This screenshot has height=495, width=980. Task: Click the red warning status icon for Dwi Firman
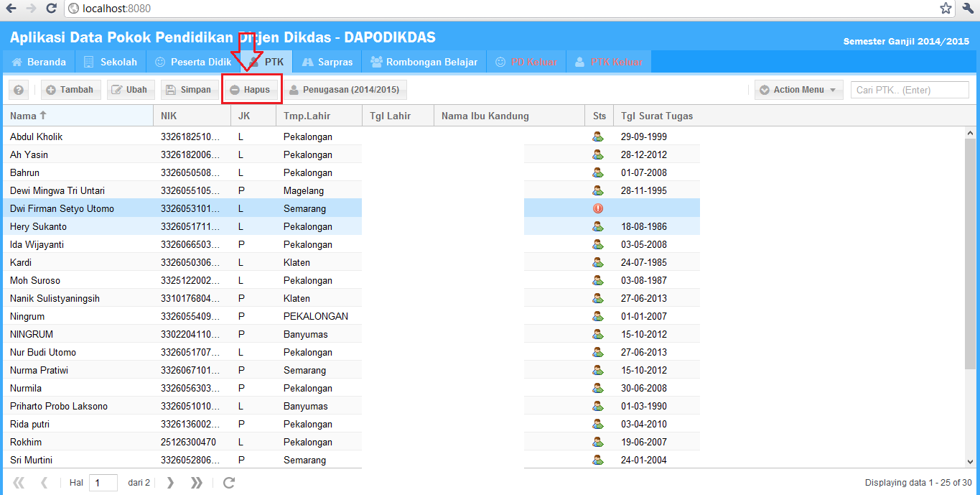pyautogui.click(x=598, y=208)
